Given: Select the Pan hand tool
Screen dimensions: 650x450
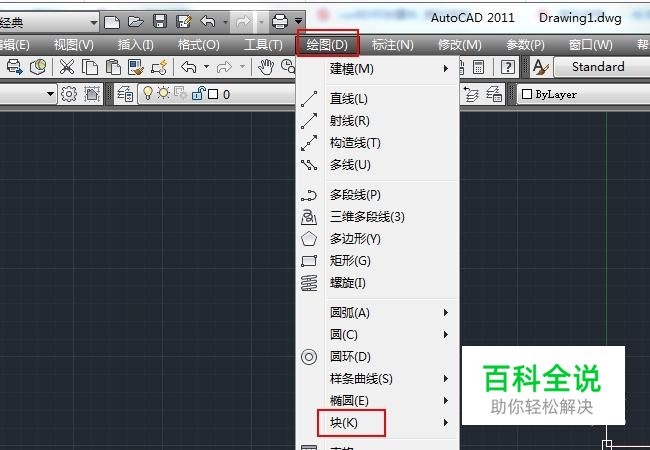Looking at the screenshot, I should pos(266,67).
